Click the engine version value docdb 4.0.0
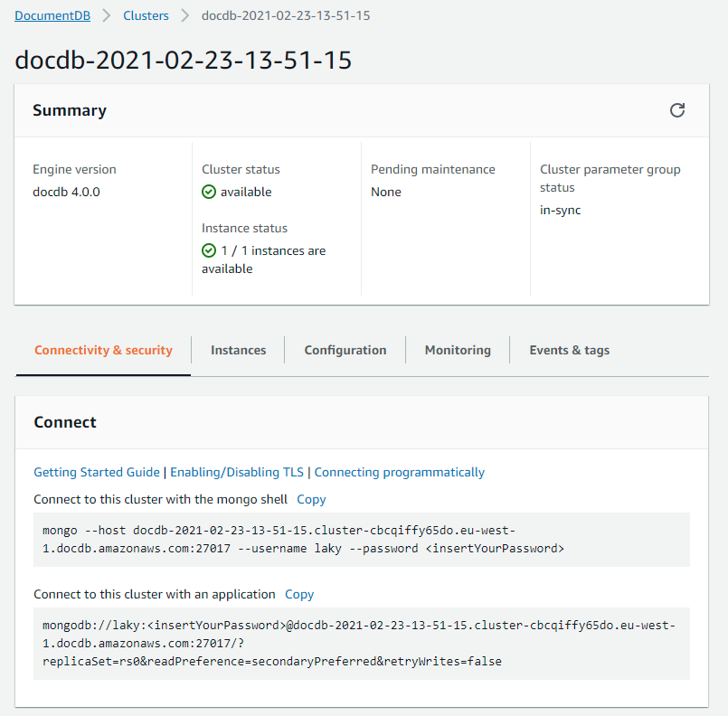 pos(66,192)
